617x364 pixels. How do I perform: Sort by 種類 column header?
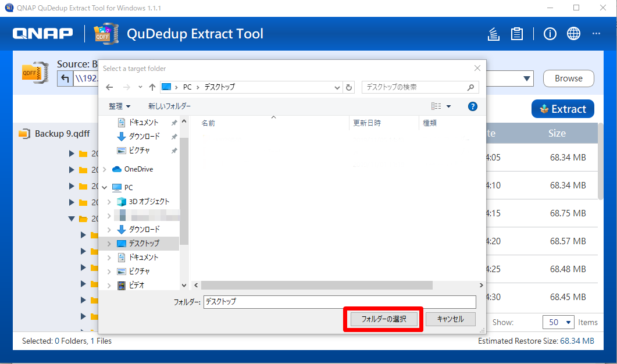(x=430, y=123)
